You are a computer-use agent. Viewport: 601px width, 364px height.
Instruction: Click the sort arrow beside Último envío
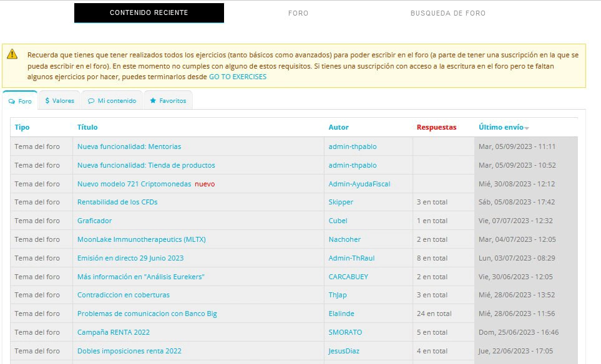tap(527, 128)
